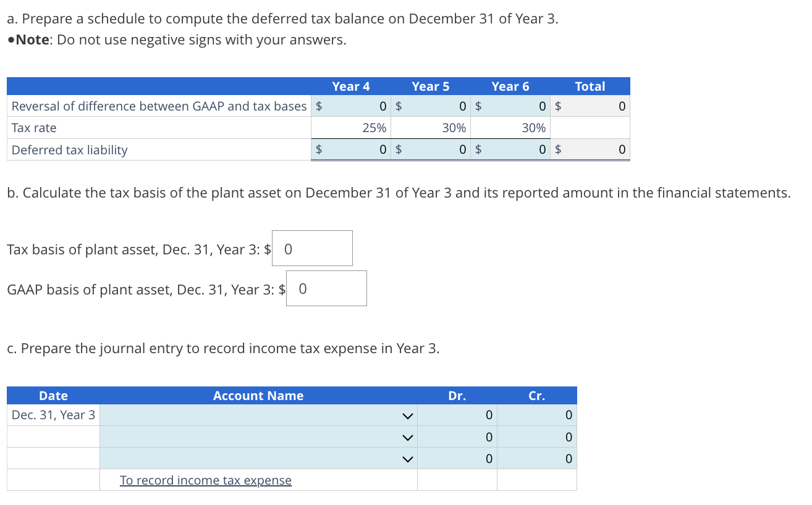This screenshot has height=505, width=812.
Task: Select the second Cr. amount field
Action: coord(536,436)
